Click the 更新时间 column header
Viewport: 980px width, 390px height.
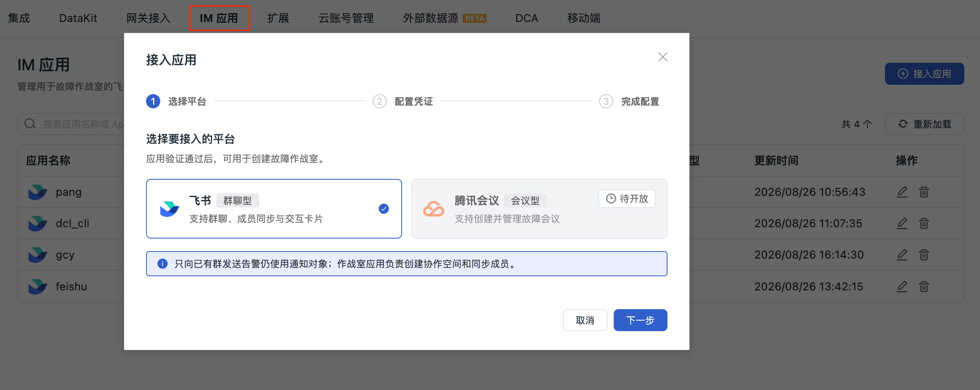[776, 160]
